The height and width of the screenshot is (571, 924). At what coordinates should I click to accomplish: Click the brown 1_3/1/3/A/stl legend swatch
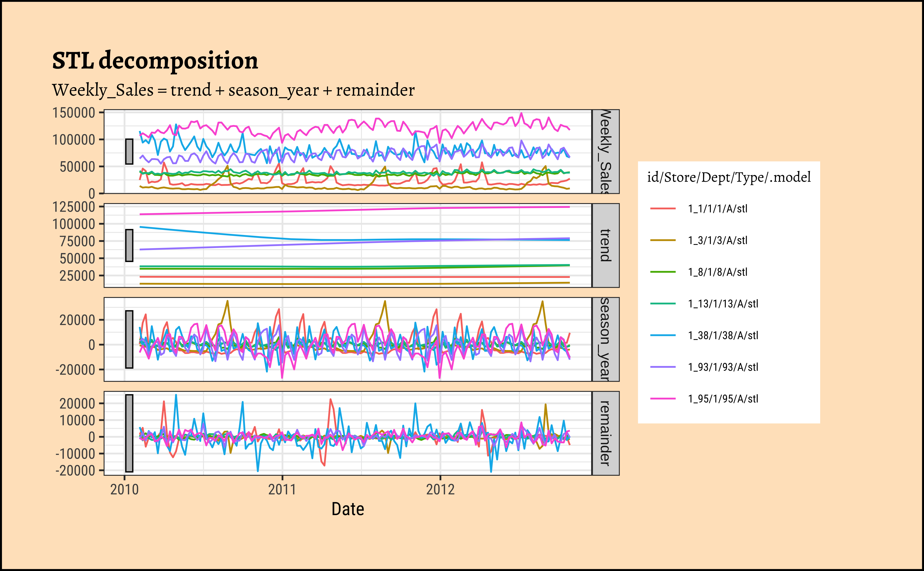coord(663,240)
